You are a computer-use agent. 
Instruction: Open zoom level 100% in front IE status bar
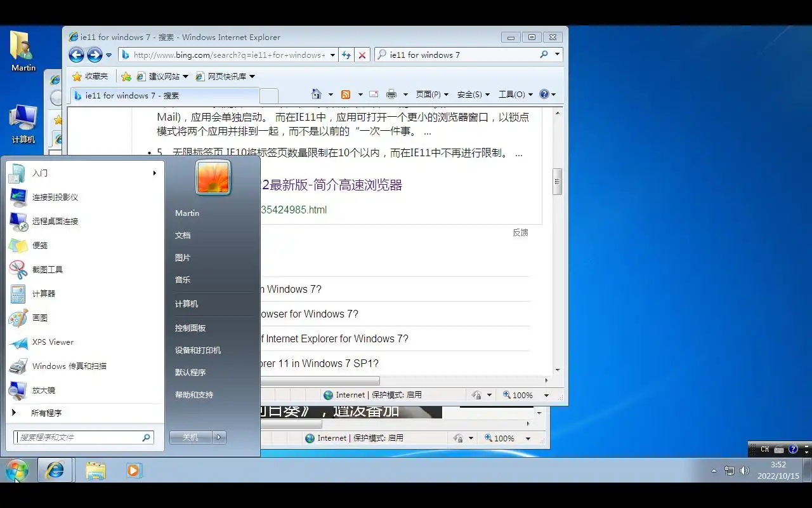(x=518, y=395)
